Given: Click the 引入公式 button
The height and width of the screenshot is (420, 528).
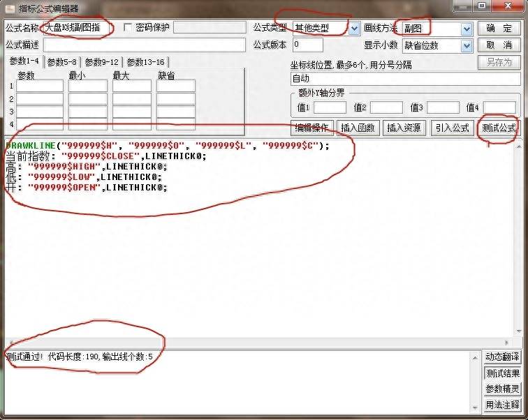Looking at the screenshot, I should click(x=453, y=128).
